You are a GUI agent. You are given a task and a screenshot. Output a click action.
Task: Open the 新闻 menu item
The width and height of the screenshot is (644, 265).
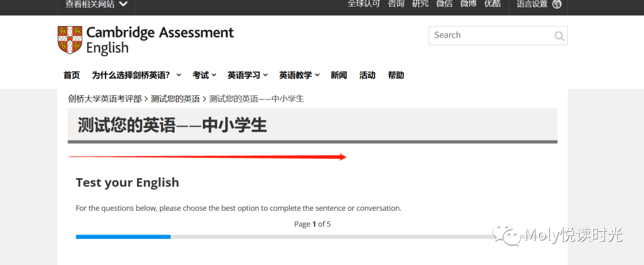point(339,75)
